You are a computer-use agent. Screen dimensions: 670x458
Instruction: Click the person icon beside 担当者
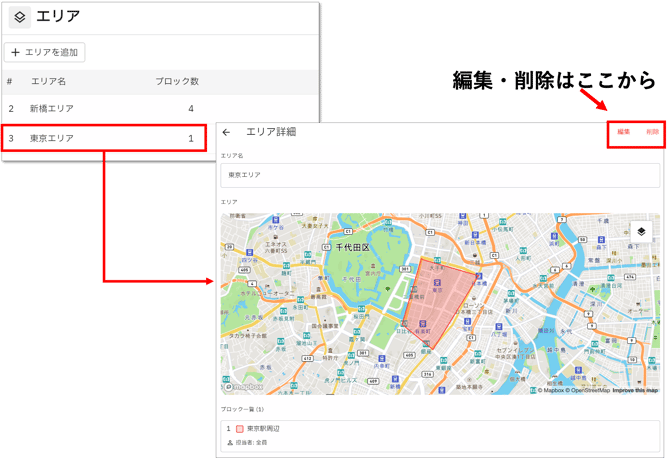pos(231,442)
